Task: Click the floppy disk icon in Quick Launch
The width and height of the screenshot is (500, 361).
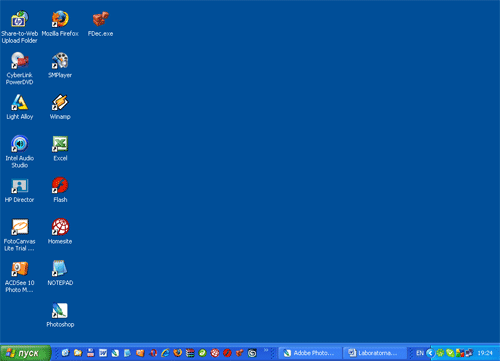Action: point(90,353)
